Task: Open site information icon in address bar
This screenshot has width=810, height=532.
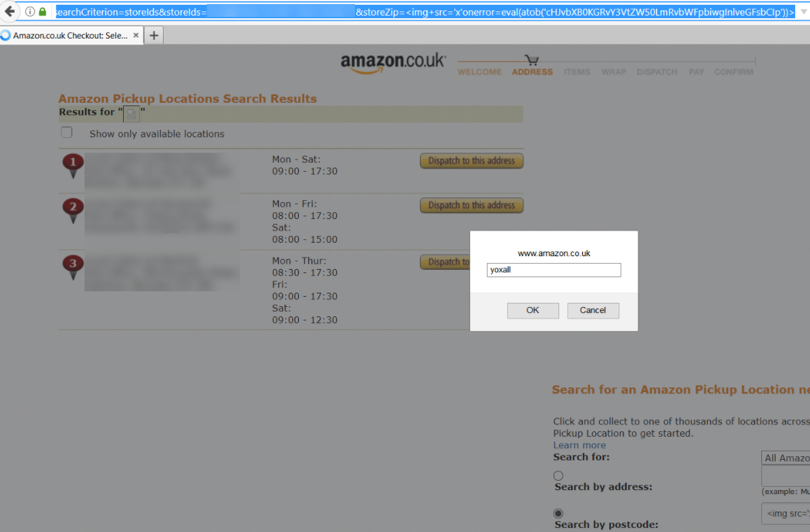Action: 30,11
